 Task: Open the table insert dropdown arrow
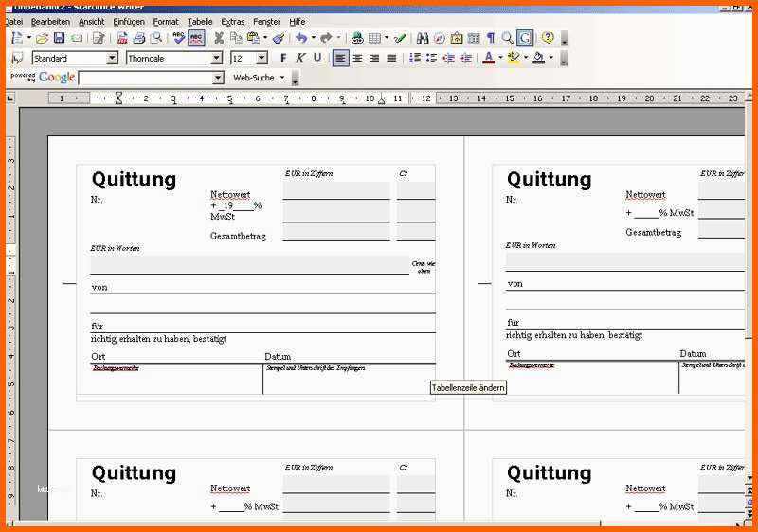click(x=387, y=38)
